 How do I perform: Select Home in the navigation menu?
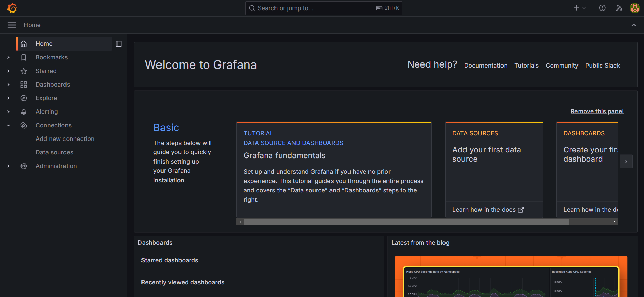click(x=64, y=44)
